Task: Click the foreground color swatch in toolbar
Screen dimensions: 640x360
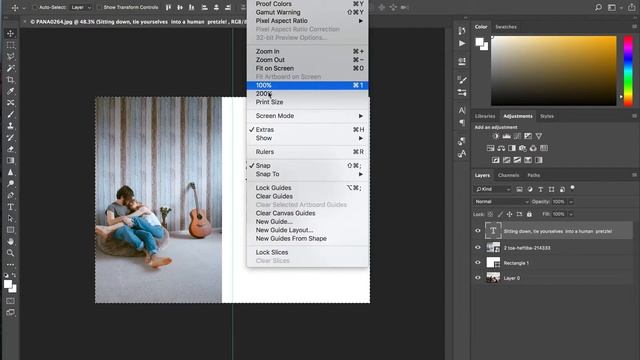Action: point(8,284)
